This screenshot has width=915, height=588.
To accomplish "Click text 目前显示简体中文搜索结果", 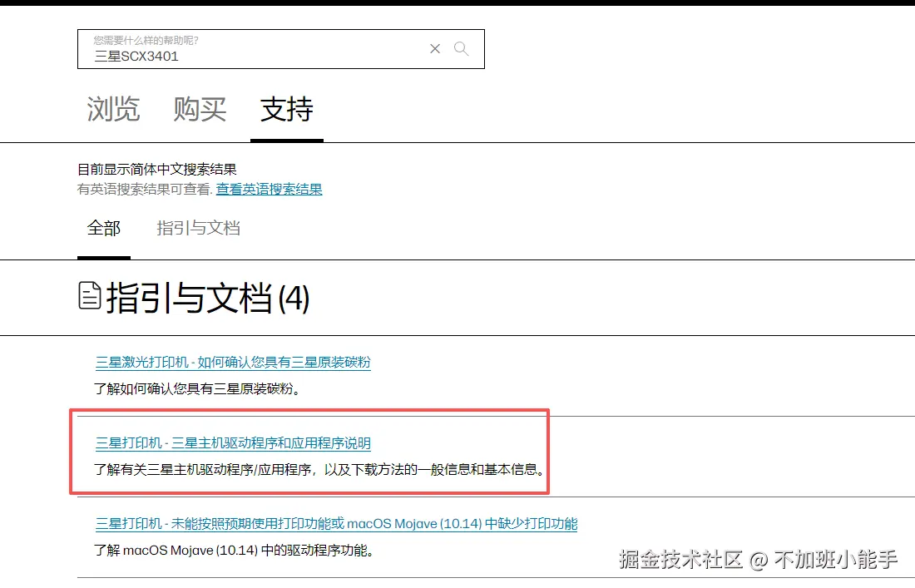I will 157,169.
